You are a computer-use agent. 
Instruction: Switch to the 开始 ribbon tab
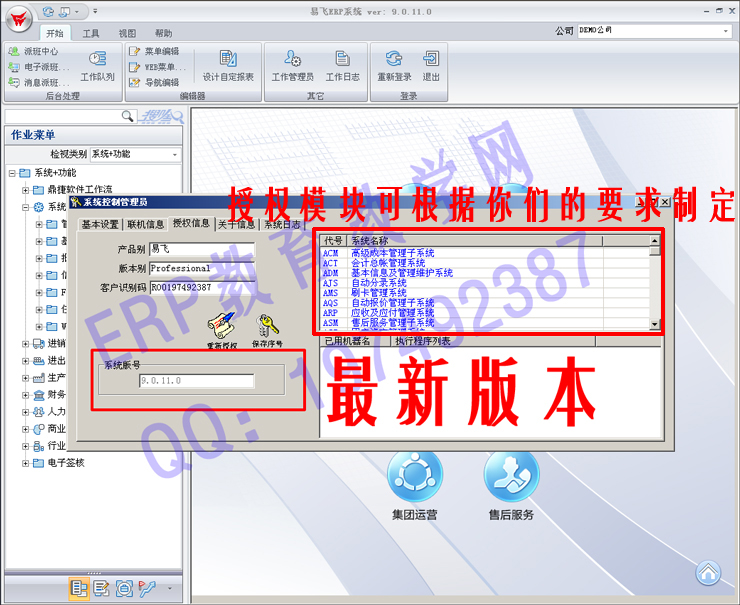pyautogui.click(x=55, y=34)
